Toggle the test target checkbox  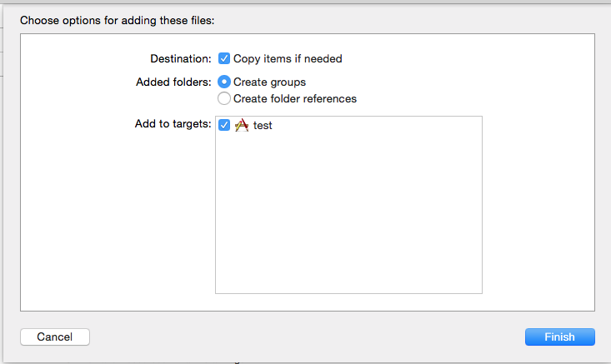point(224,125)
